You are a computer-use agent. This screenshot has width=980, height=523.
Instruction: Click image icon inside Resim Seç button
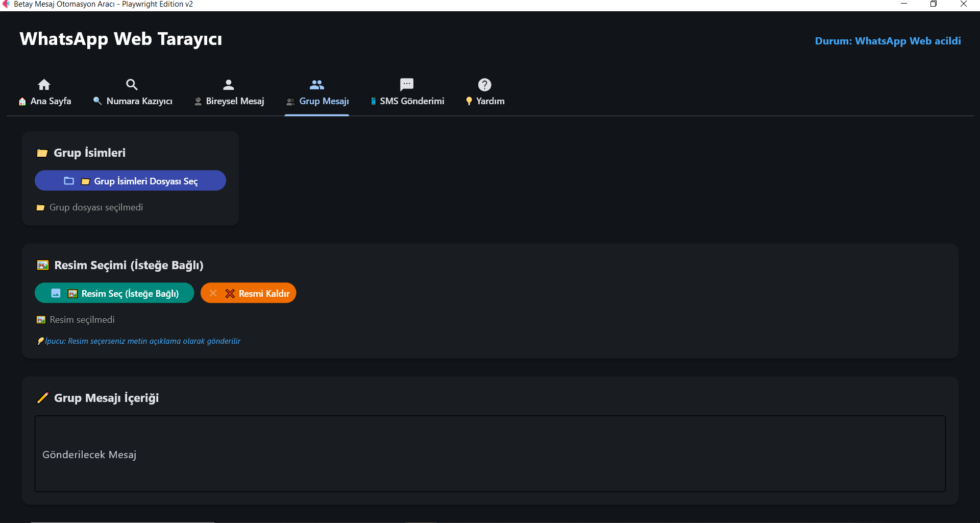point(56,293)
